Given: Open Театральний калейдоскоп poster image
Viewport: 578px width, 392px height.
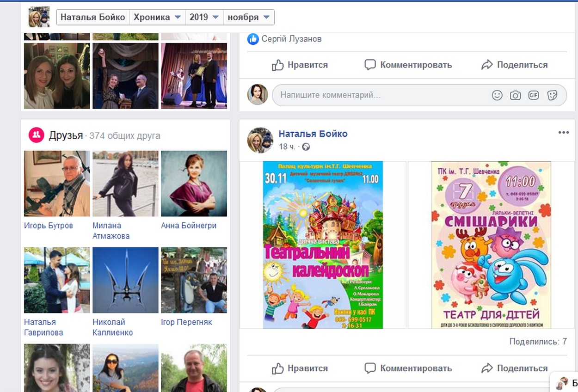Looking at the screenshot, I should pos(323,245).
